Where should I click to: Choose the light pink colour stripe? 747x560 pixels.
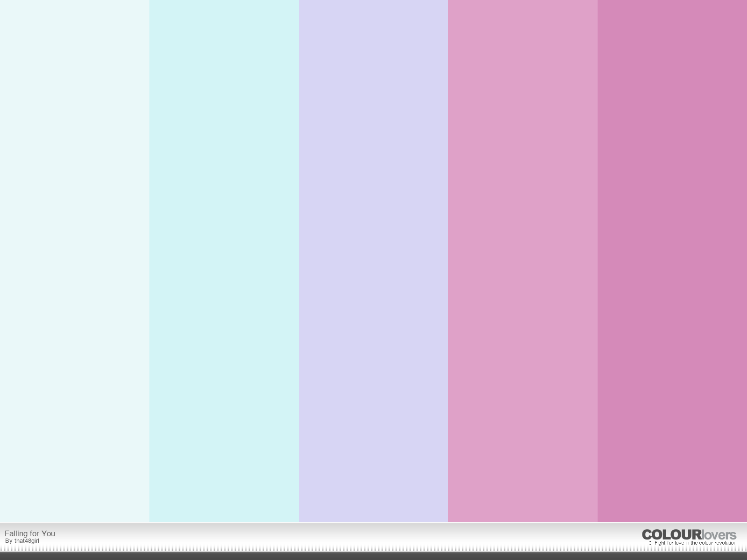(x=523, y=261)
